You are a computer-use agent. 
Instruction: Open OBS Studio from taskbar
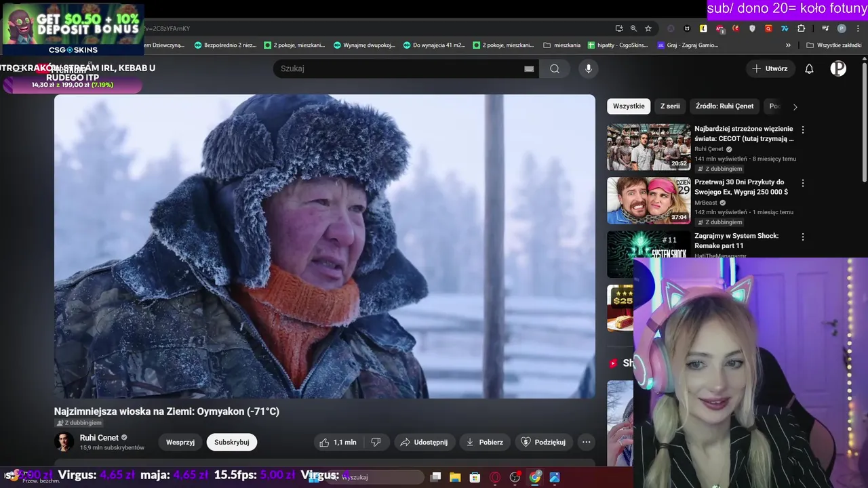515,477
